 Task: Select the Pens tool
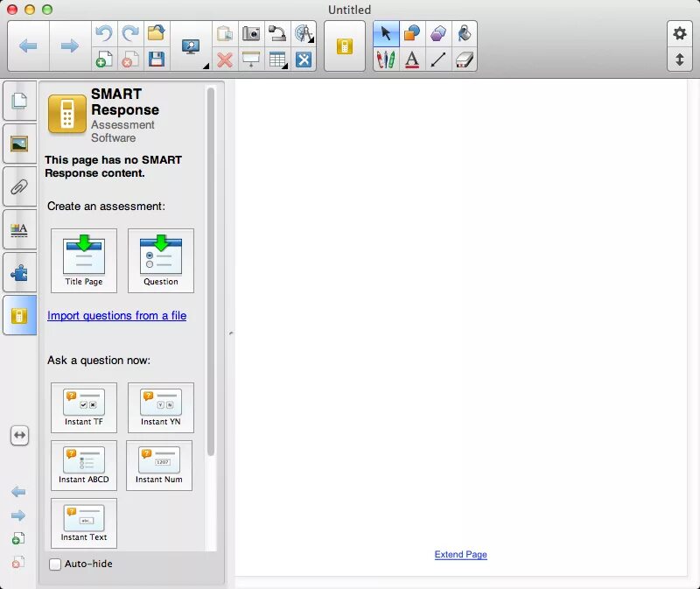pyautogui.click(x=386, y=60)
